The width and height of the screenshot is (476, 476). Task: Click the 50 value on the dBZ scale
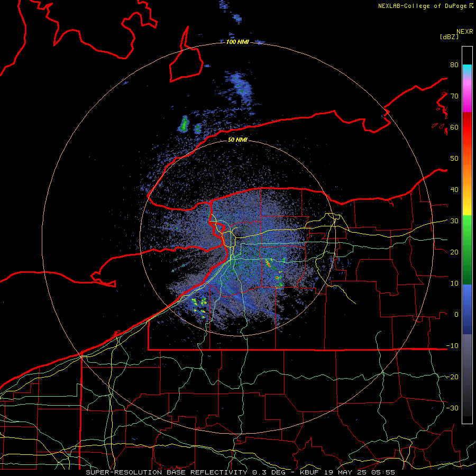(454, 159)
